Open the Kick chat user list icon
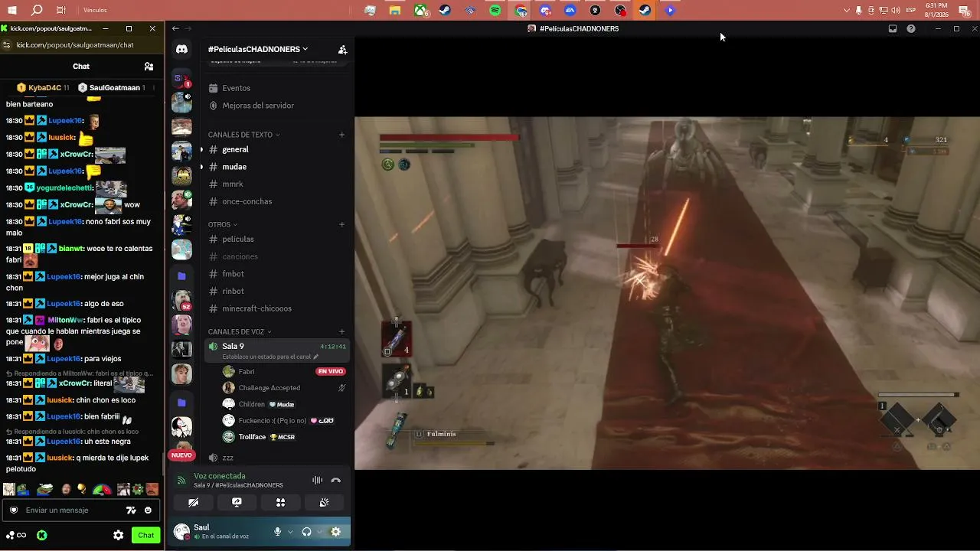Screen dimensions: 980x551 [x=149, y=67]
